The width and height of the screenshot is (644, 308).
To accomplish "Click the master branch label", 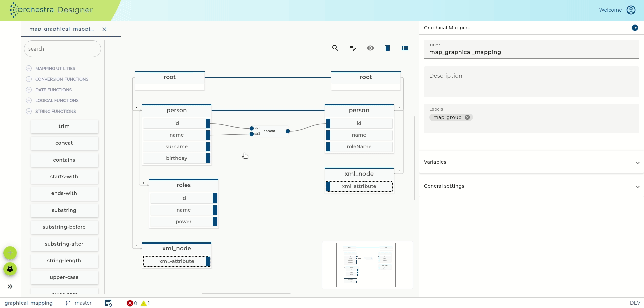I will (83, 303).
